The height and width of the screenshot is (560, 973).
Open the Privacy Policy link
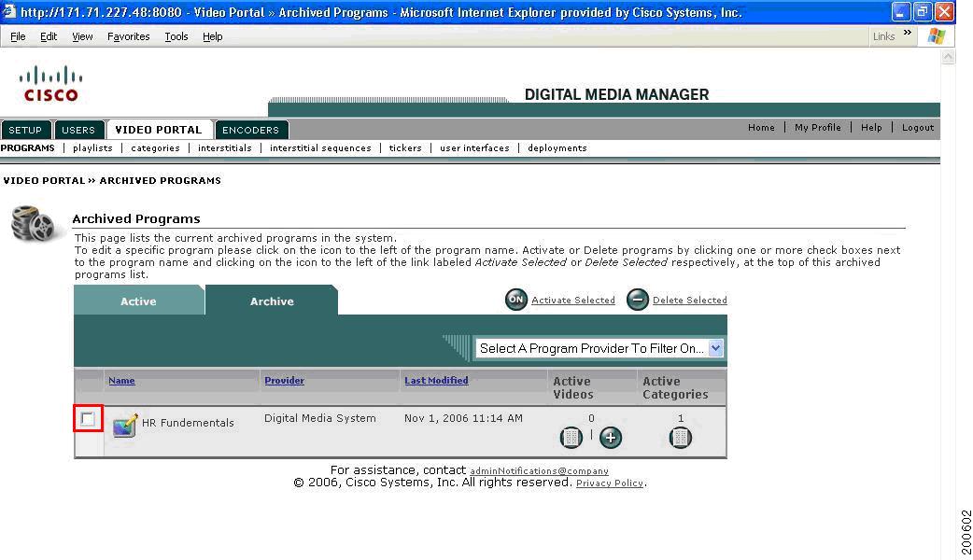pos(610,483)
